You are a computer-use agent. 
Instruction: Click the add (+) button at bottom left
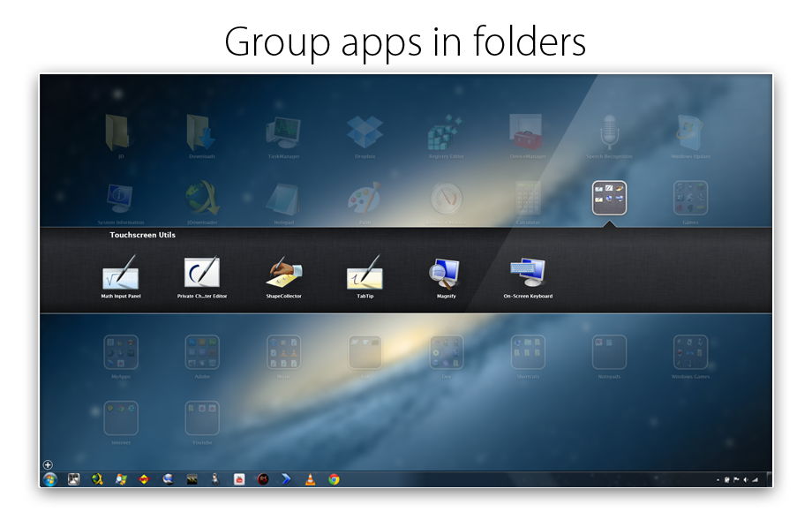pyautogui.click(x=48, y=463)
